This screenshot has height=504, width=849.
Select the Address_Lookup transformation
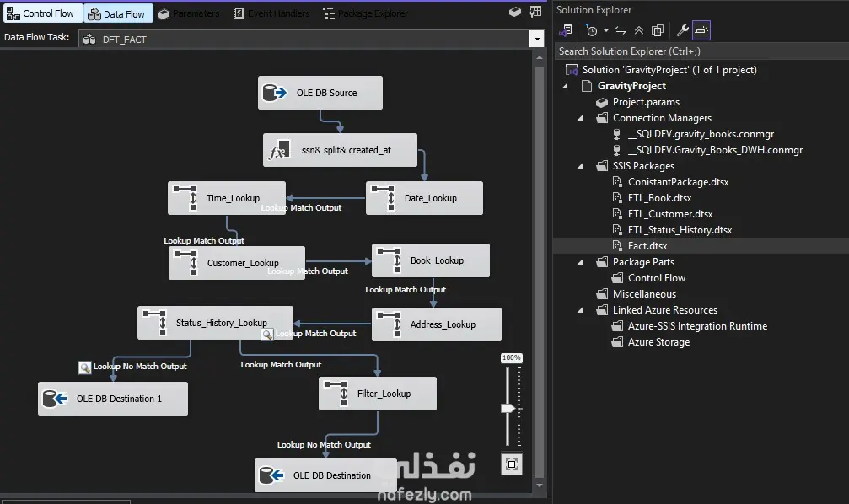pos(437,324)
